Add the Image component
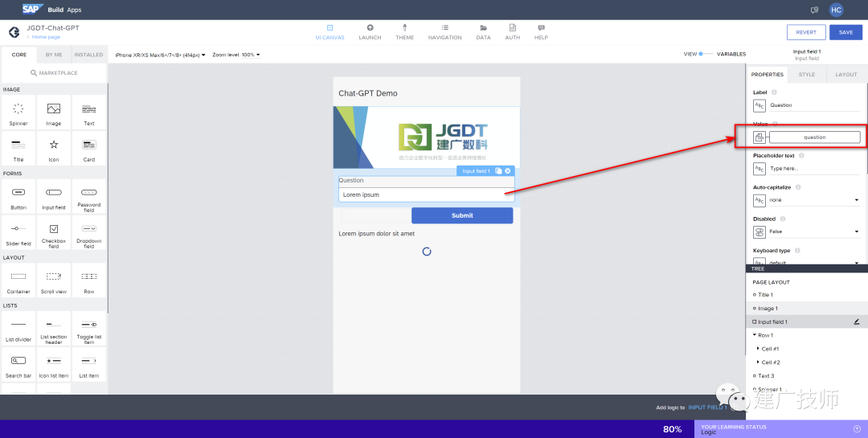 point(54,112)
